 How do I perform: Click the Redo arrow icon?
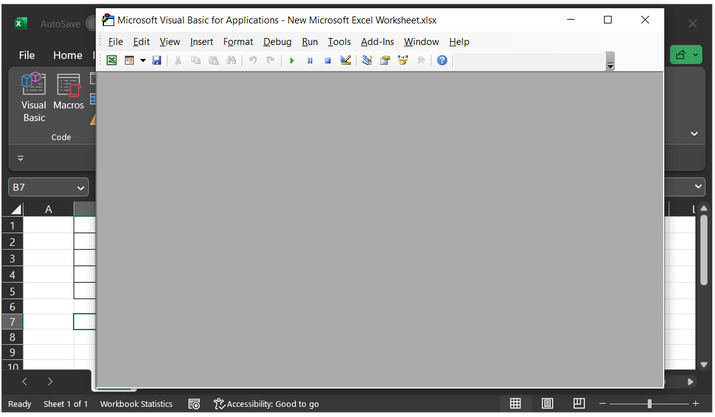270,60
